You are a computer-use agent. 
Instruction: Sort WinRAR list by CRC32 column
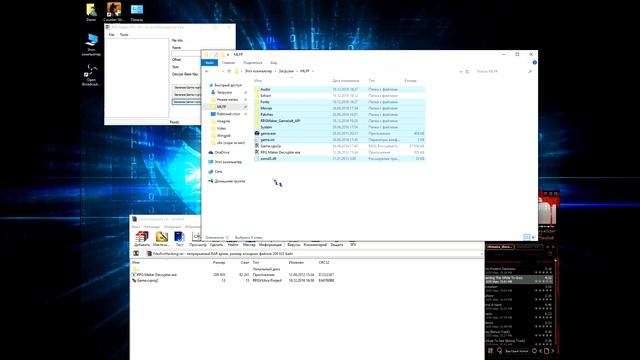[324, 262]
